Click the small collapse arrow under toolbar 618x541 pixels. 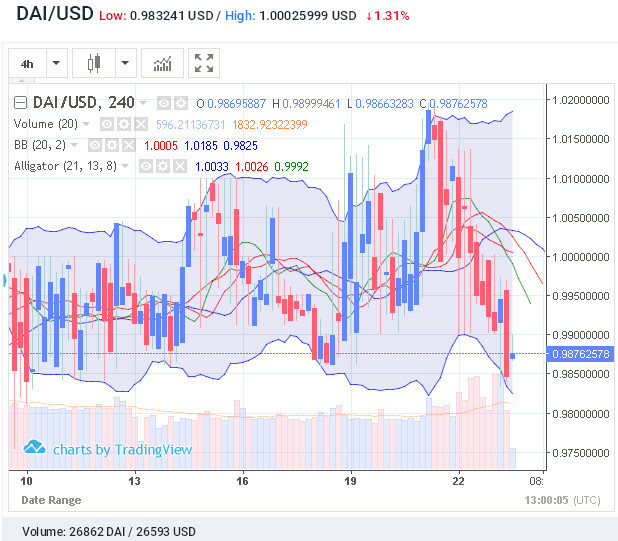click(x=22, y=80)
